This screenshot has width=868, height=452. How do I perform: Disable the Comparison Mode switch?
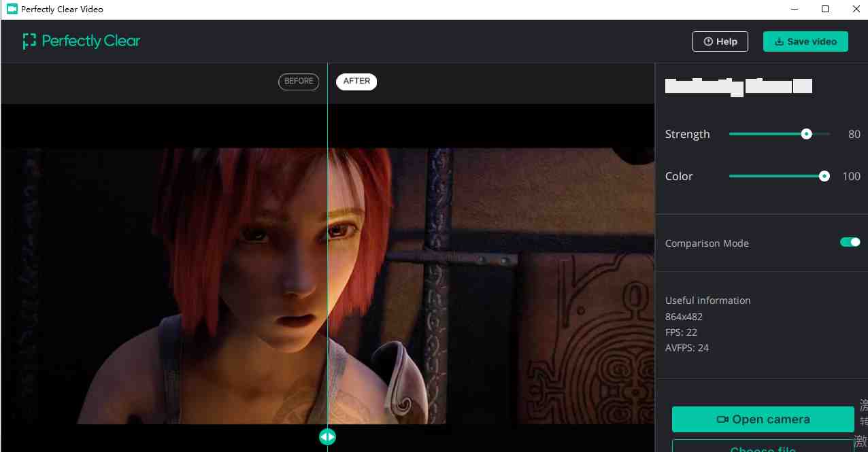coord(850,241)
